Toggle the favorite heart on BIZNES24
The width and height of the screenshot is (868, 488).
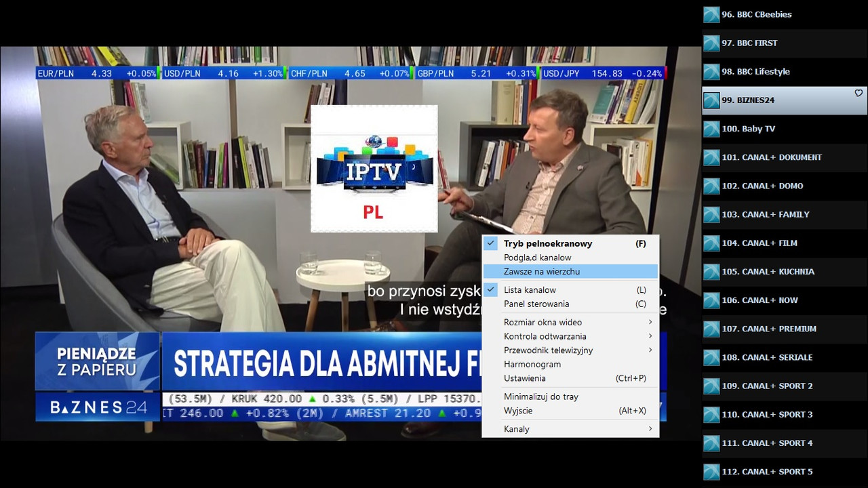pos(859,94)
